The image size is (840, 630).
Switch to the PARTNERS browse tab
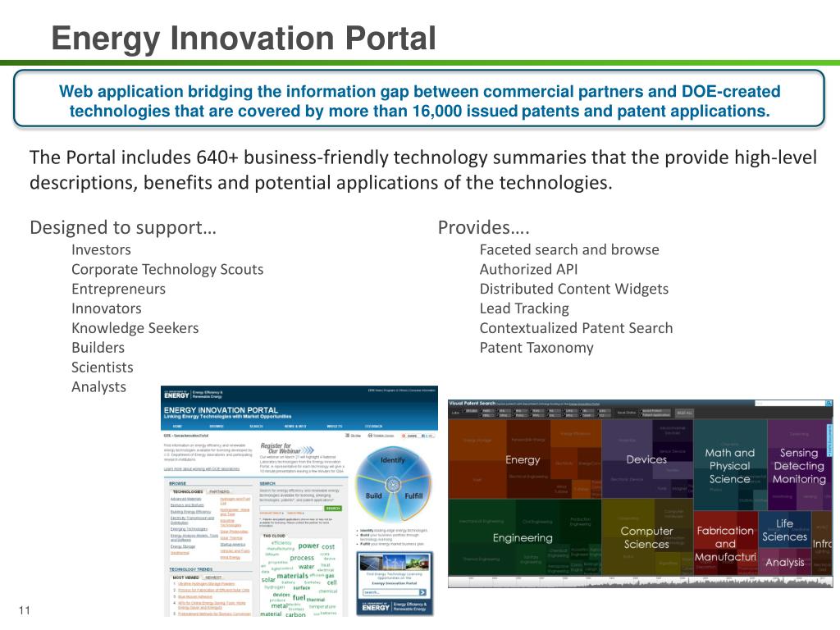pyautogui.click(x=220, y=491)
